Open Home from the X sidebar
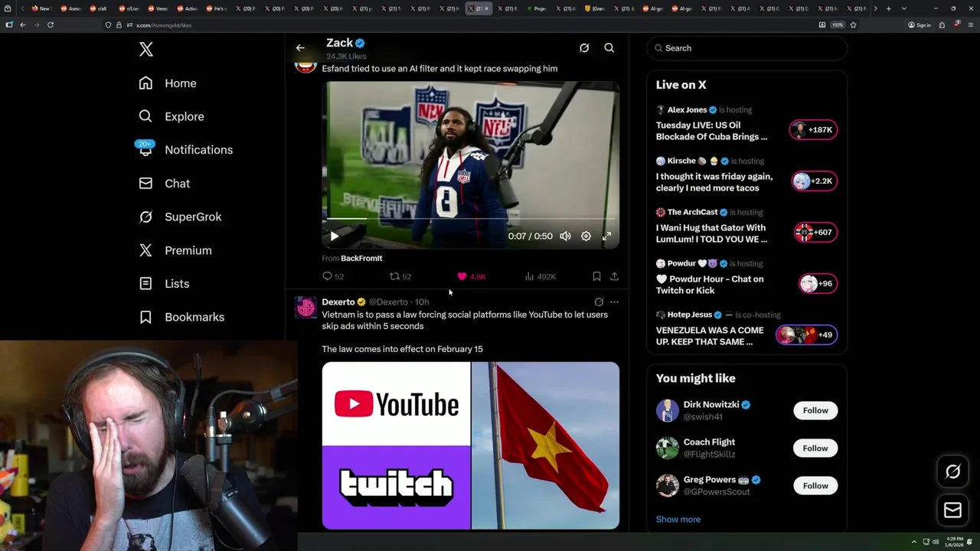The height and width of the screenshot is (551, 980). (168, 83)
